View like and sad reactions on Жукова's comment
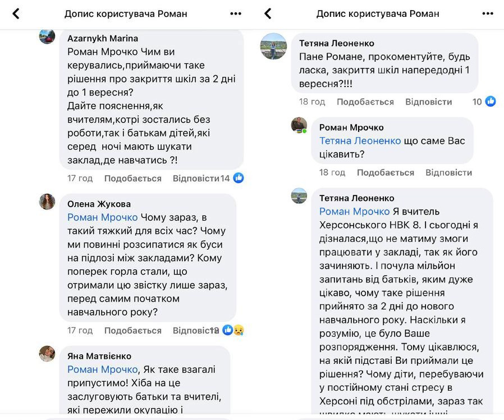This screenshot has height=420, width=504. 232,330
